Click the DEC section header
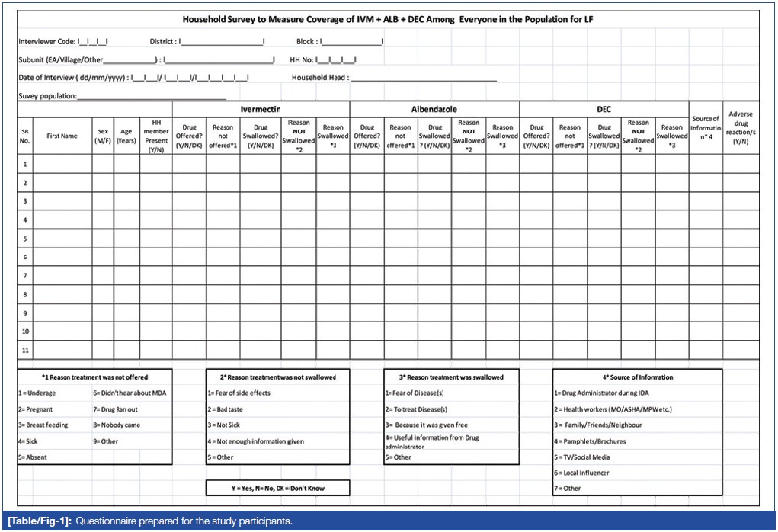 pyautogui.click(x=604, y=110)
